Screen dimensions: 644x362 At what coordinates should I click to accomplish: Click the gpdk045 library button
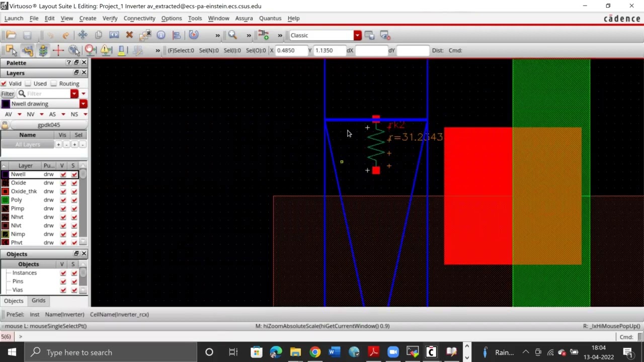49,125
